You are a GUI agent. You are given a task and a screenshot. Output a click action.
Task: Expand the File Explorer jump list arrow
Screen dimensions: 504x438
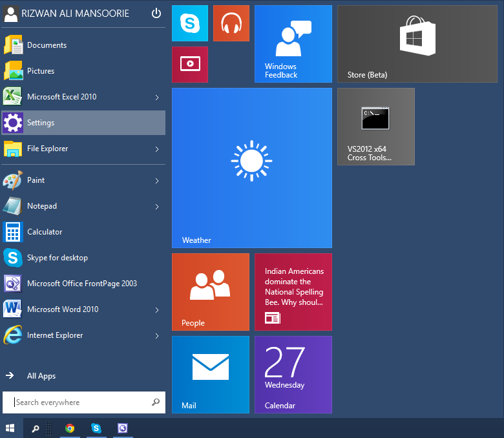coord(157,149)
